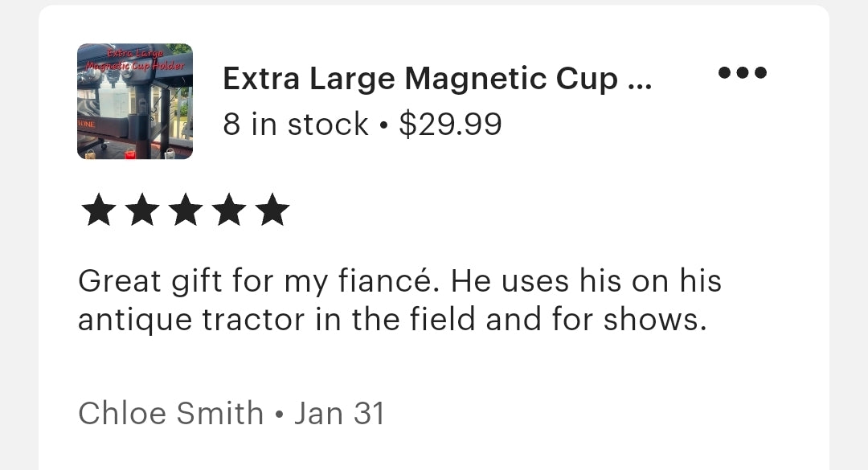The width and height of the screenshot is (868, 470).
Task: Open the three-dot overflow menu
Action: click(x=742, y=73)
